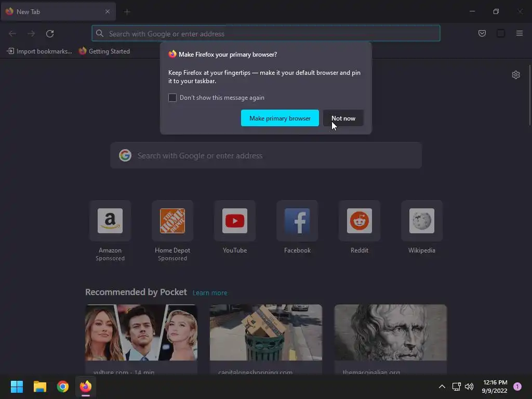Click the page vertical scrollbar
Screen dimensions: 532x399
pos(530,95)
